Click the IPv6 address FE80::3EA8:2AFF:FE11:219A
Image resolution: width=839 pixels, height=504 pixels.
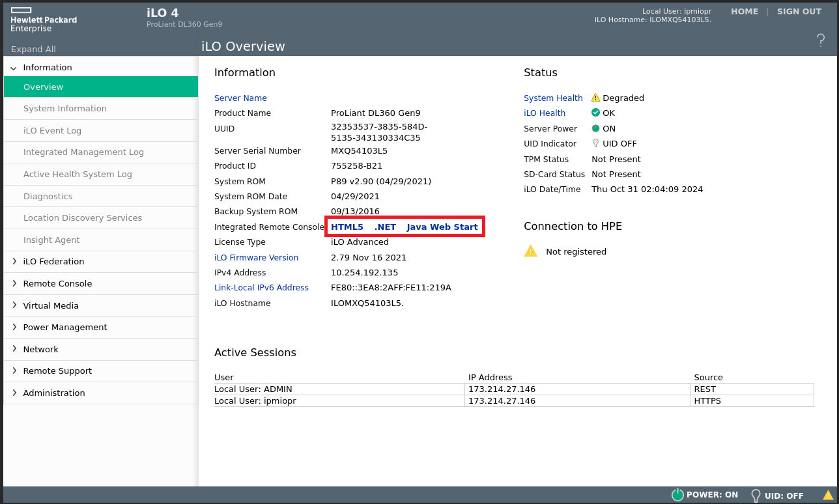tap(391, 287)
